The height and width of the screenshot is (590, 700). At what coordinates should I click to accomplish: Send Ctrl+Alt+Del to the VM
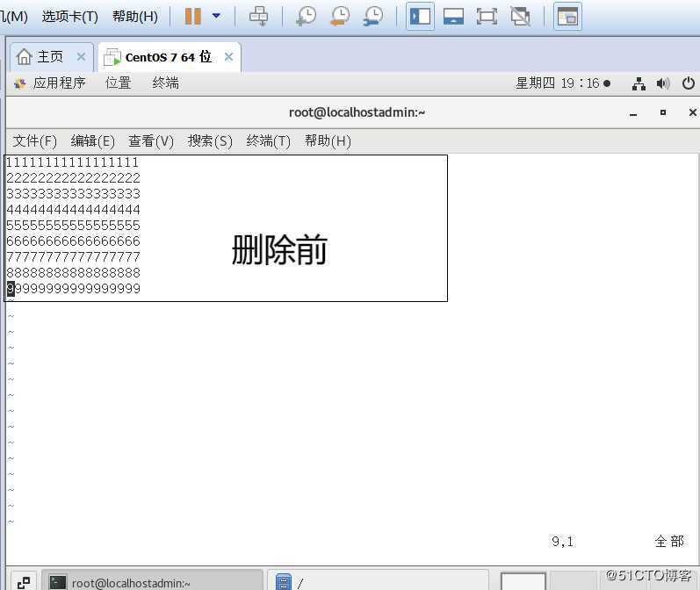pyautogui.click(x=258, y=17)
